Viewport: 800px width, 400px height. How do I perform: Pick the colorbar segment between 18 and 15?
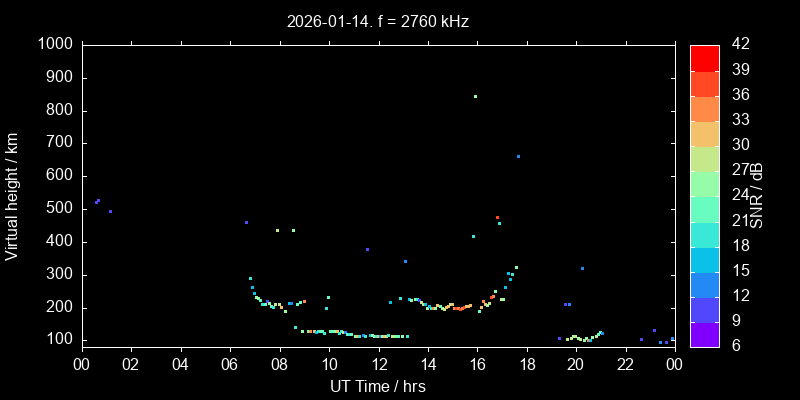click(704, 259)
